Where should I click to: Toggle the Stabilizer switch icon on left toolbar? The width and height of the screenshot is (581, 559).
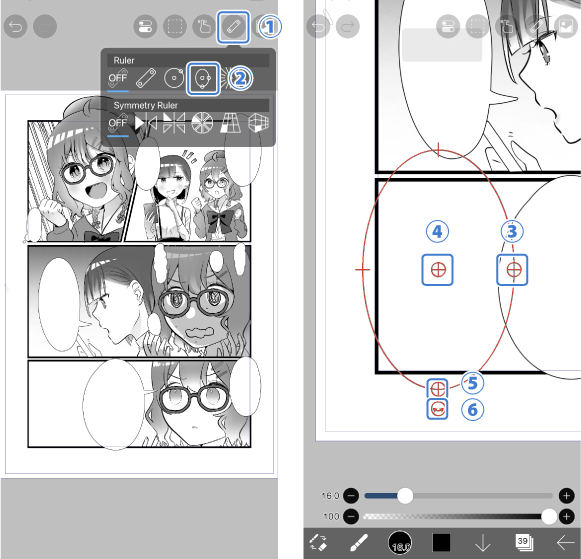click(145, 27)
